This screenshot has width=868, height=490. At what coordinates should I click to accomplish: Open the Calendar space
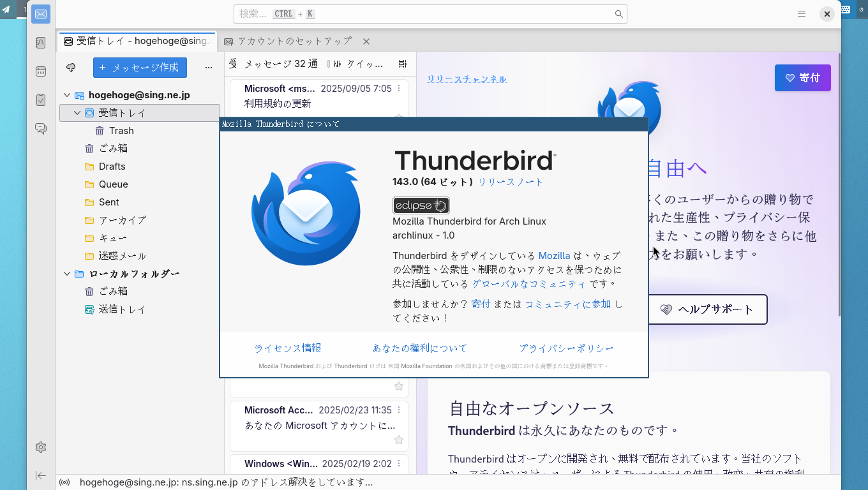tap(41, 71)
